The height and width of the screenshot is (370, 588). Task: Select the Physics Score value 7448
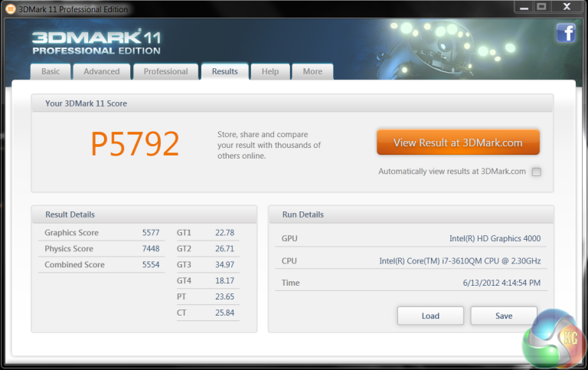[x=151, y=248]
